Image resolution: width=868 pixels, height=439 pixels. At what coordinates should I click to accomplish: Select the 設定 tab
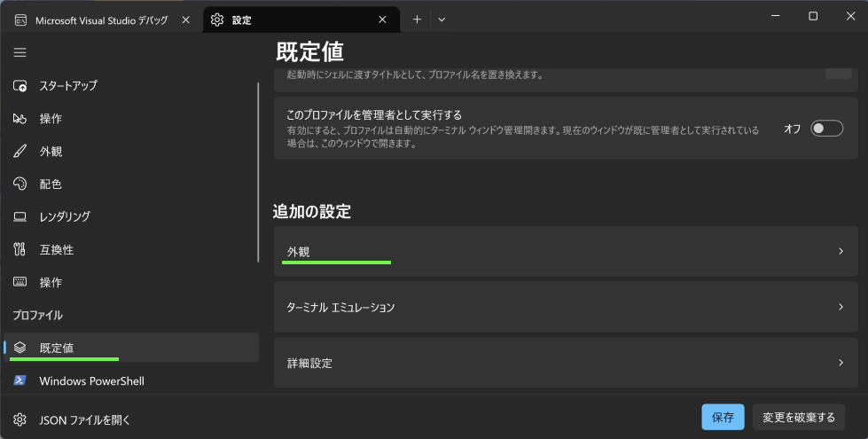301,20
